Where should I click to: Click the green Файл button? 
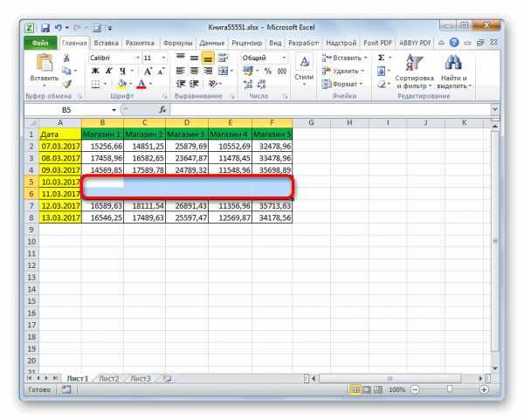coord(40,43)
